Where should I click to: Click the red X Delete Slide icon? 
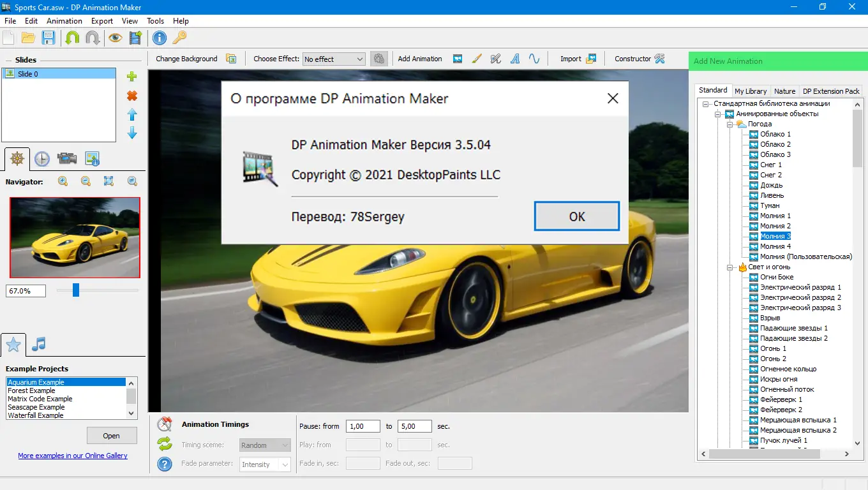132,96
